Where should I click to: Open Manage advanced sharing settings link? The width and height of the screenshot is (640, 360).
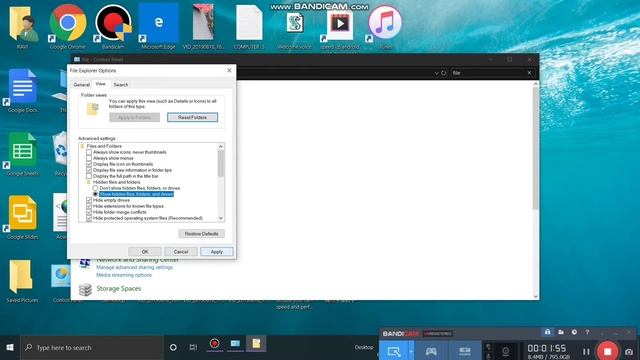(x=134, y=267)
